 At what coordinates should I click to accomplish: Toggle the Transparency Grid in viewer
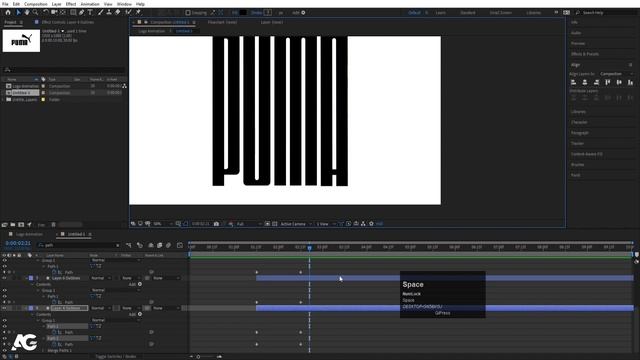[275, 224]
